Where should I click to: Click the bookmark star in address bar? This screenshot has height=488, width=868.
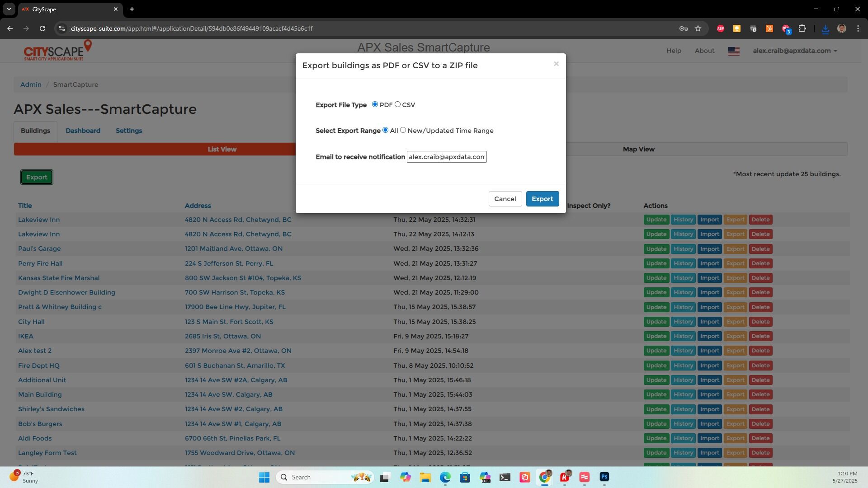coord(698,28)
